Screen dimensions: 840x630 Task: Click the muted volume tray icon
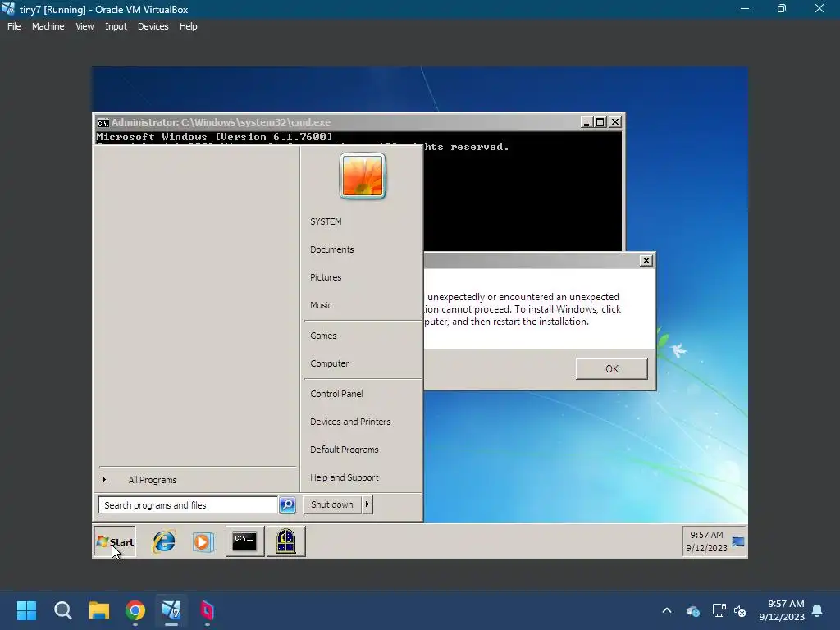[x=741, y=610]
